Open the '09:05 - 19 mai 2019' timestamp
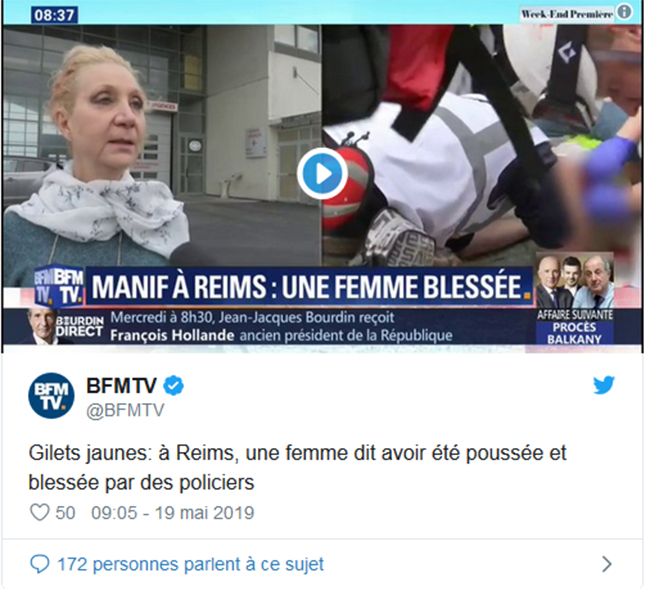The height and width of the screenshot is (591, 650). pyautogui.click(x=174, y=514)
